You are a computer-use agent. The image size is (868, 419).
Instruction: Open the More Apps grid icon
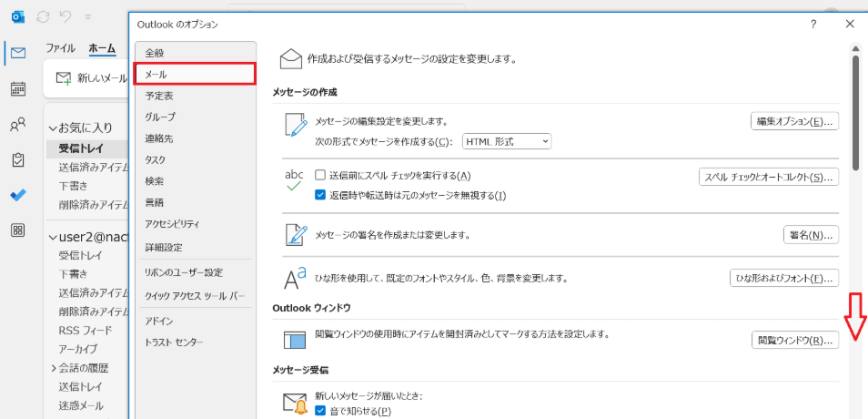(17, 230)
